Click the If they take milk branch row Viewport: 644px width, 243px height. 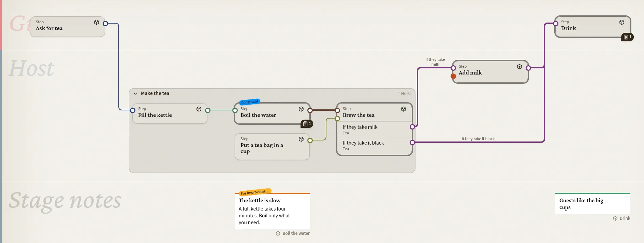point(375,130)
